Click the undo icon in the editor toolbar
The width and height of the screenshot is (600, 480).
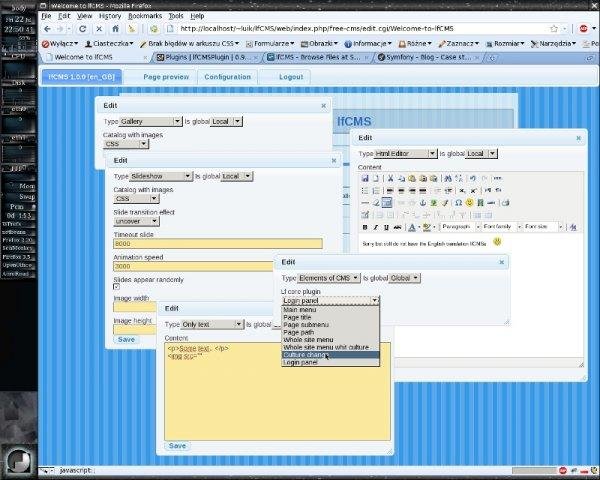(473, 178)
